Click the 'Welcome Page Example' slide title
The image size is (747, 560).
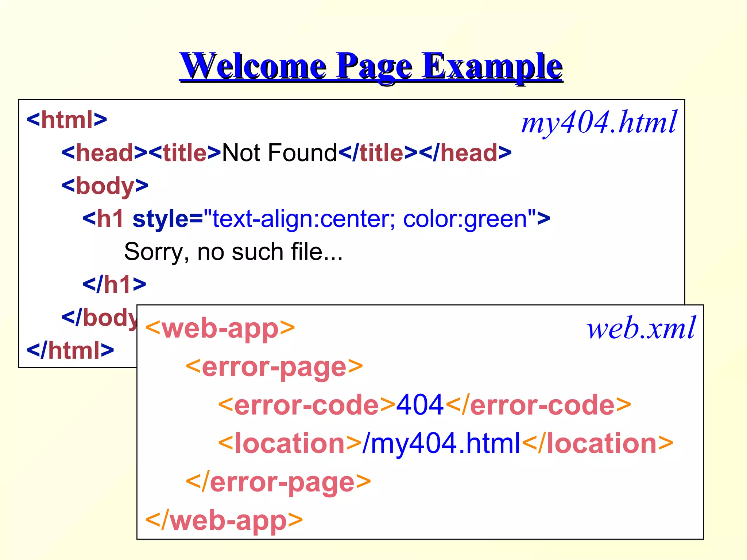(371, 67)
